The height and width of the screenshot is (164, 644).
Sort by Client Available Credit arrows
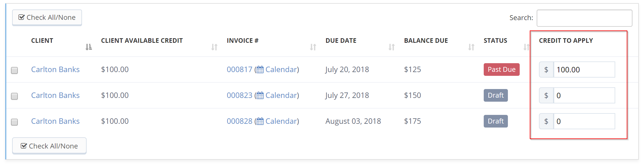tap(214, 47)
